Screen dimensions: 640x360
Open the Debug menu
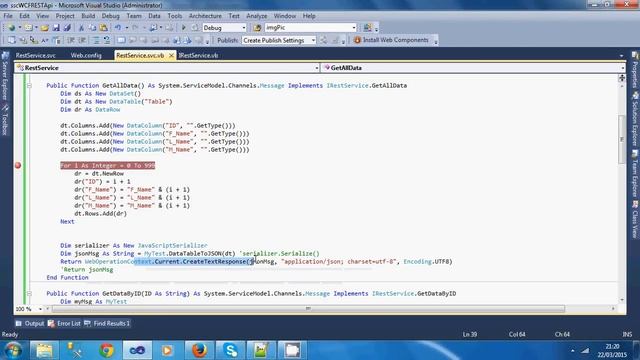tap(111, 16)
